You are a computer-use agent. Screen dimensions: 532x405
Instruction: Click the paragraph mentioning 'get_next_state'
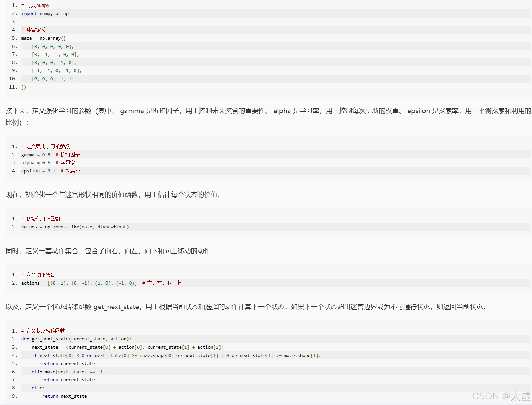click(x=246, y=307)
